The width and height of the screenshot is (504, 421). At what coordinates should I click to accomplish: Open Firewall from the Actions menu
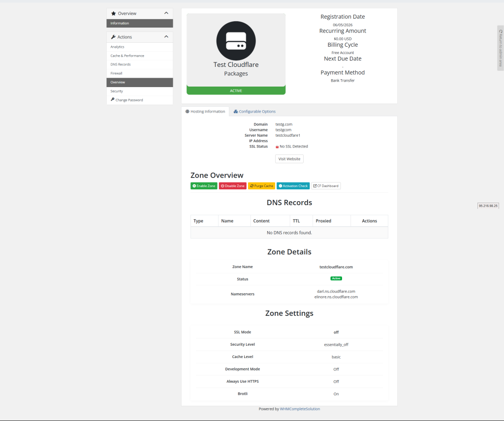(139, 73)
